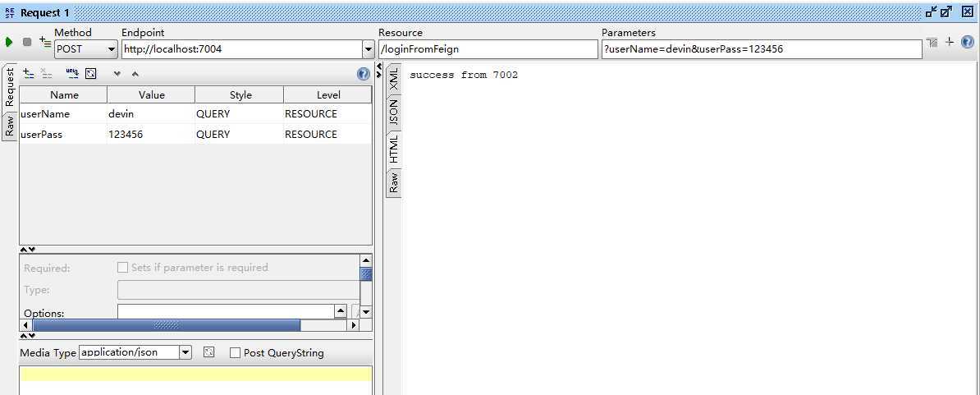The width and height of the screenshot is (980, 395).
Task: Click down arrow of details vertical scrollbar
Action: click(366, 310)
